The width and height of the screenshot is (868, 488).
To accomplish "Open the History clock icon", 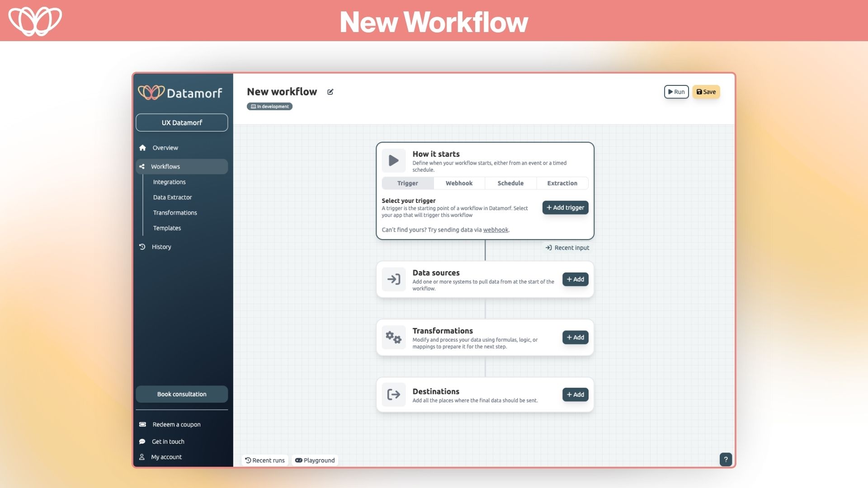I will 142,247.
